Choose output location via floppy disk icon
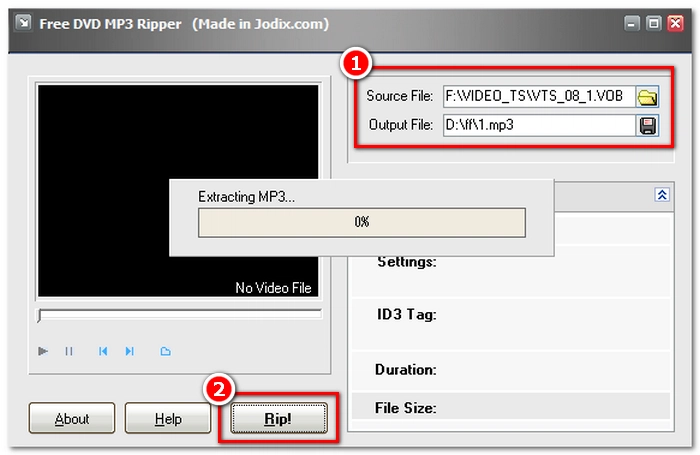 [647, 126]
